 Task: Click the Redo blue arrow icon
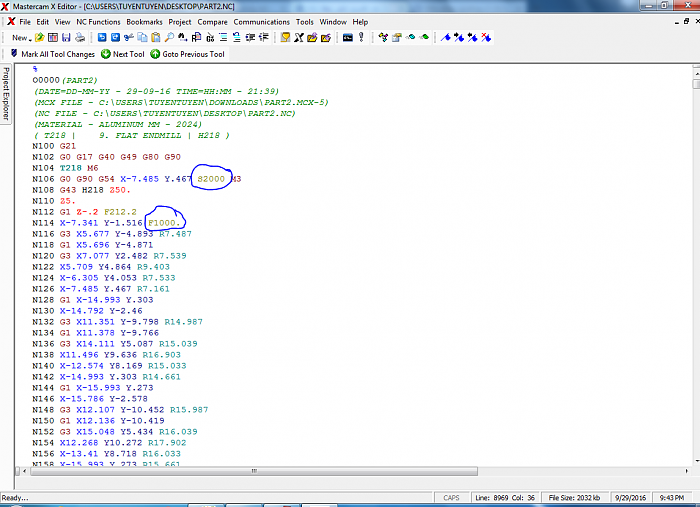click(x=115, y=37)
